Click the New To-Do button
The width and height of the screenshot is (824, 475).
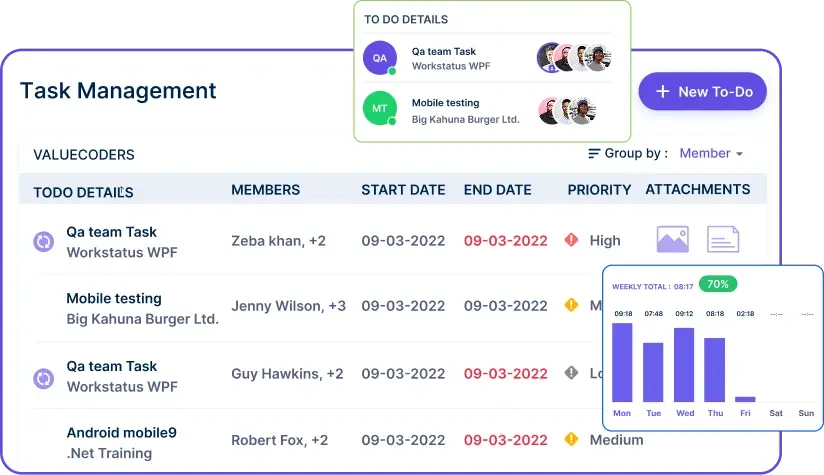703,91
